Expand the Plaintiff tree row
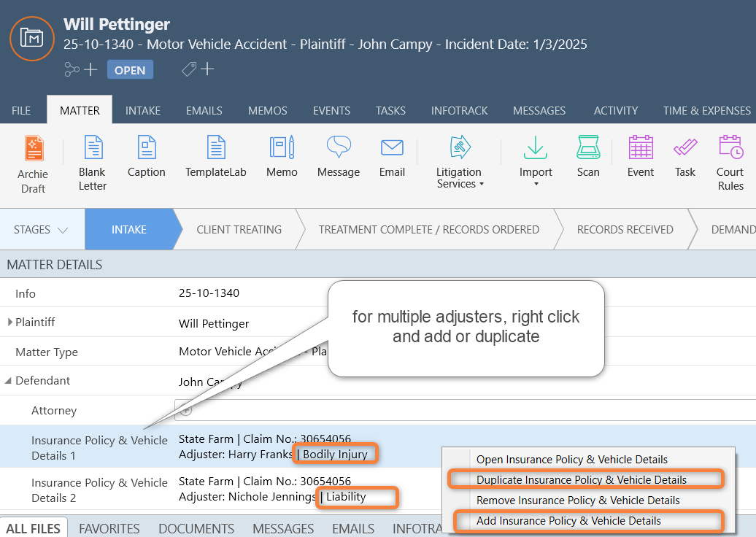The height and width of the screenshot is (537, 756). point(9,322)
